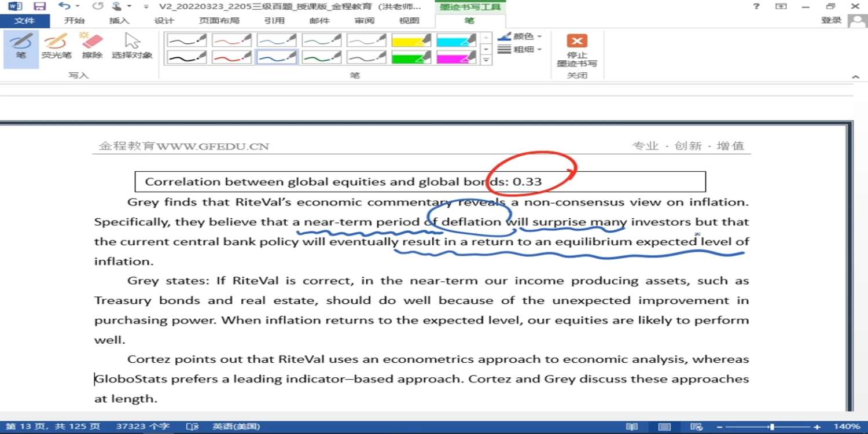Stop inking with the 停止墨迹书写 button
The width and height of the screenshot is (868, 434).
click(x=577, y=51)
